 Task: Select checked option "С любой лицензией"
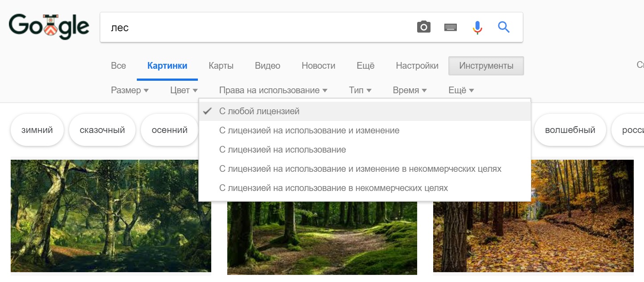tap(259, 111)
